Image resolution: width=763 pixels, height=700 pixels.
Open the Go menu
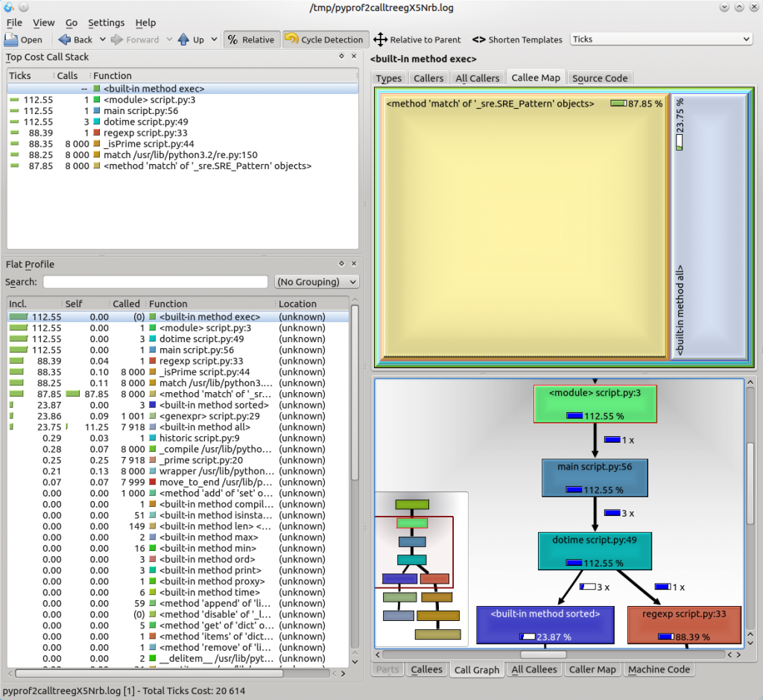(x=71, y=22)
